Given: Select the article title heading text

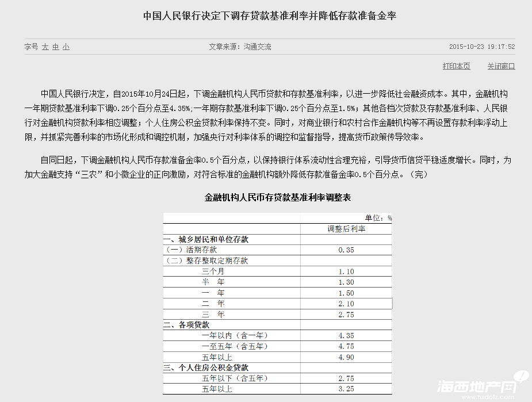Looking at the screenshot, I should [270, 16].
